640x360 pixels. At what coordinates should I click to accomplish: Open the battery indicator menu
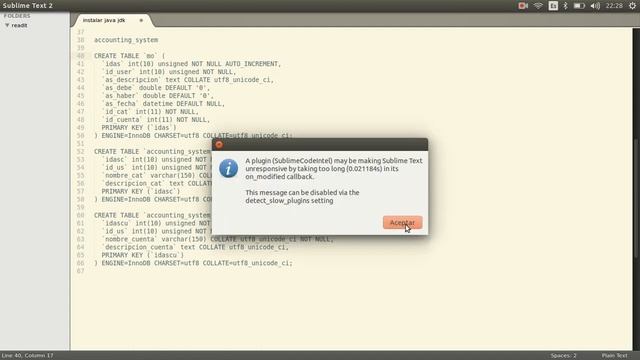tap(579, 6)
